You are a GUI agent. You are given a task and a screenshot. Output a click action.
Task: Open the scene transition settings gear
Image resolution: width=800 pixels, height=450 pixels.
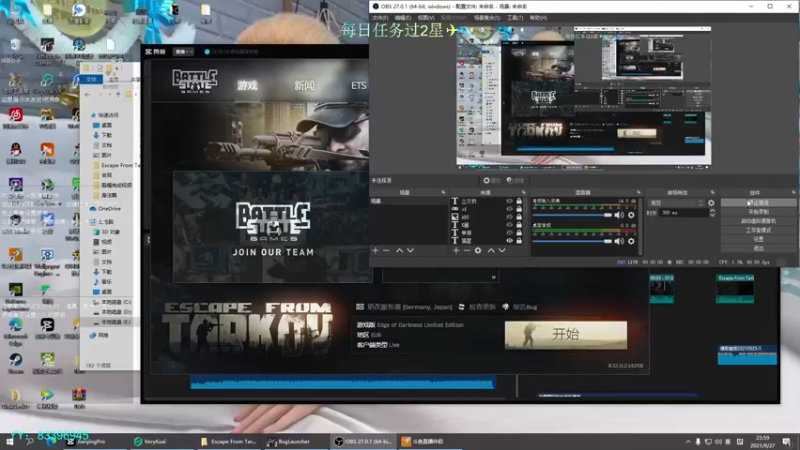click(x=711, y=203)
